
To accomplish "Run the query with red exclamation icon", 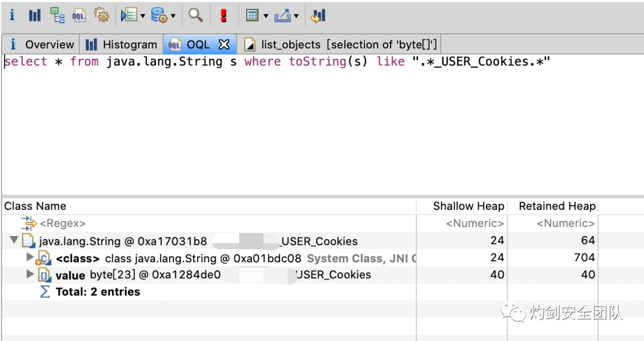I will click(224, 15).
